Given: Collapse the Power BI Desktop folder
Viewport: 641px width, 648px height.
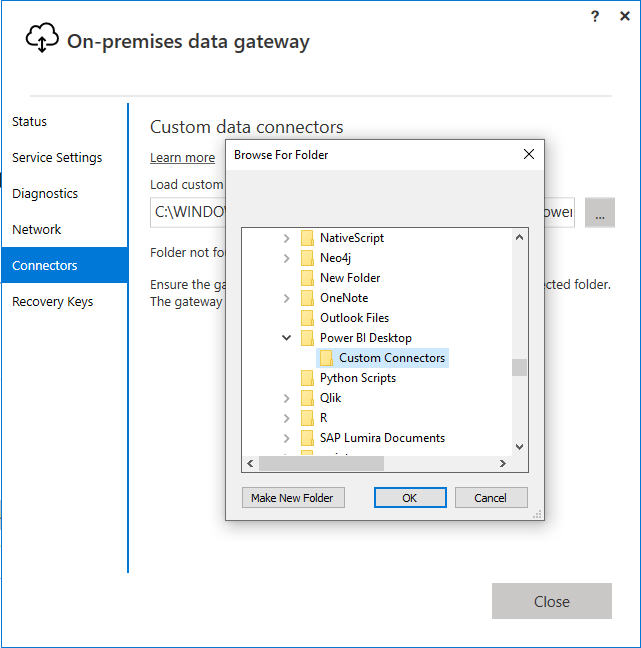Looking at the screenshot, I should point(287,338).
